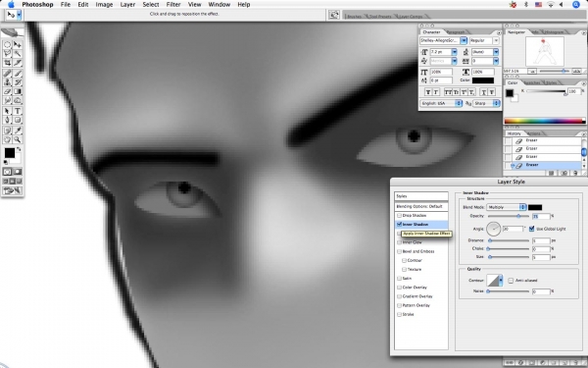Select the Magic Wand tool
Image resolution: width=588 pixels, height=368 pixels.
(18, 53)
